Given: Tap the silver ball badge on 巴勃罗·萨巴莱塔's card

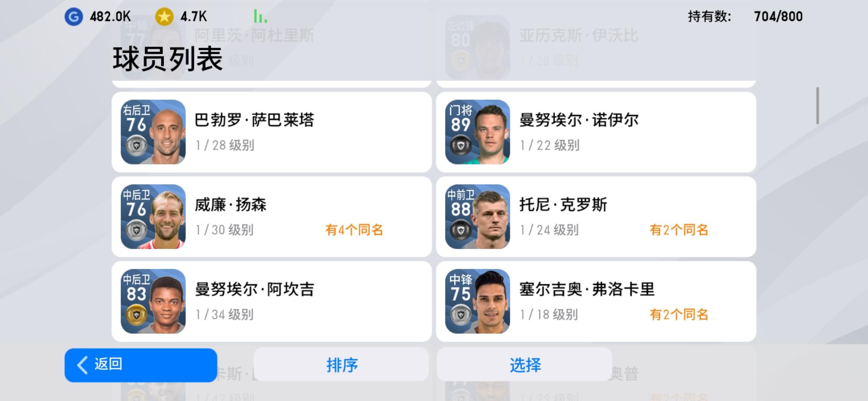Looking at the screenshot, I should tap(136, 145).
